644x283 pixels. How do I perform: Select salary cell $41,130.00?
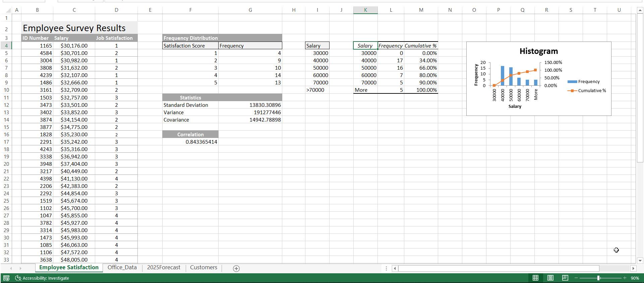(x=74, y=179)
